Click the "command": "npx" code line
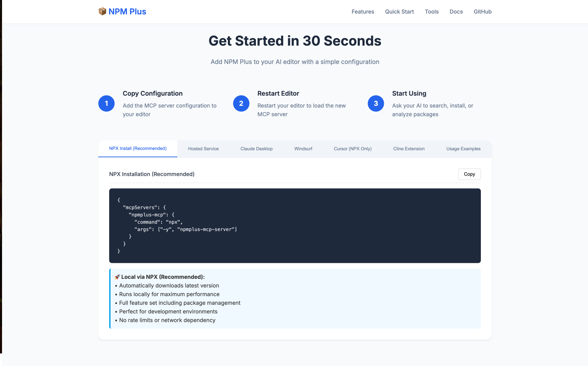588x366 pixels. click(x=158, y=222)
